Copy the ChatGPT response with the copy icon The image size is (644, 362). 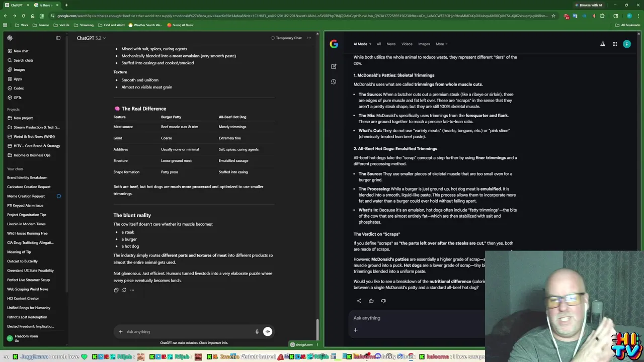point(116,290)
